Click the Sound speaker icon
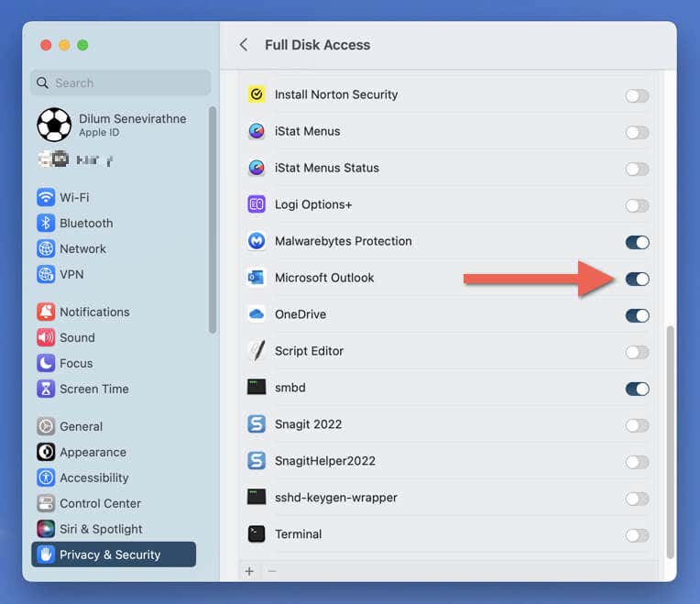700x604 pixels. coord(46,337)
